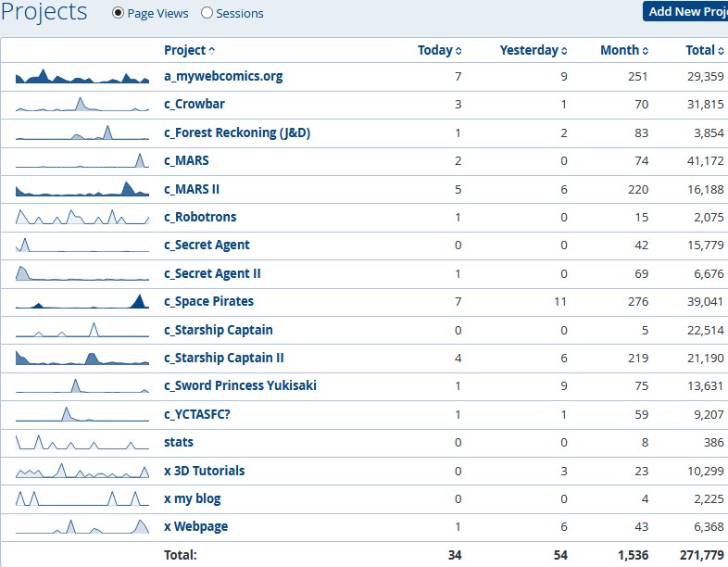Click the x Webpage sparkline chart
Screen dimensions: 728x567
click(82, 526)
